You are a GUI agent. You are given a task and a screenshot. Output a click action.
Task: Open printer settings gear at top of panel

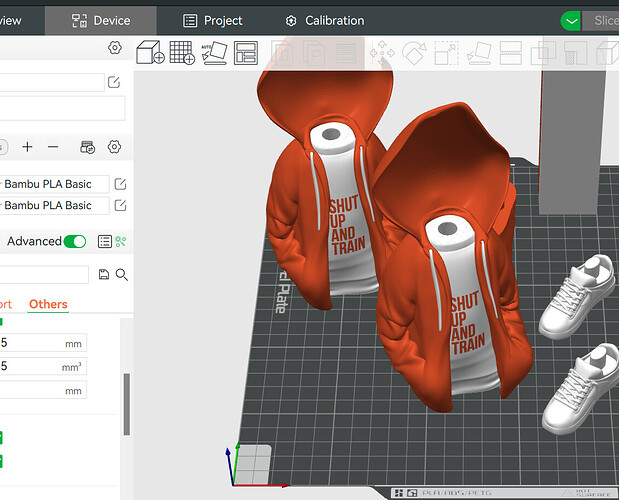115,48
